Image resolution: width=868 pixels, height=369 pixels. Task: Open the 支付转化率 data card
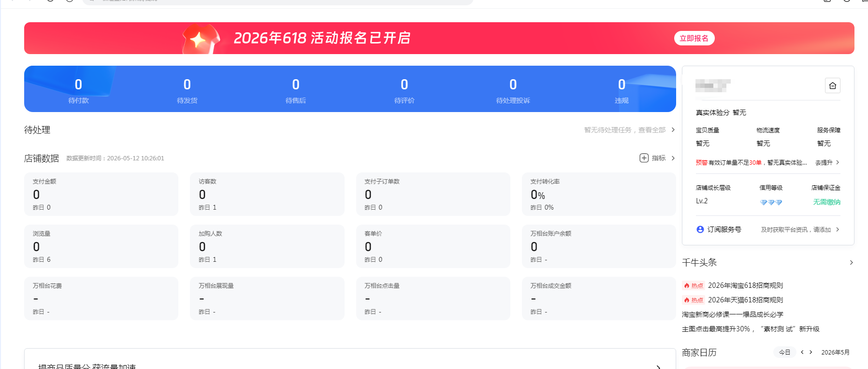(599, 194)
